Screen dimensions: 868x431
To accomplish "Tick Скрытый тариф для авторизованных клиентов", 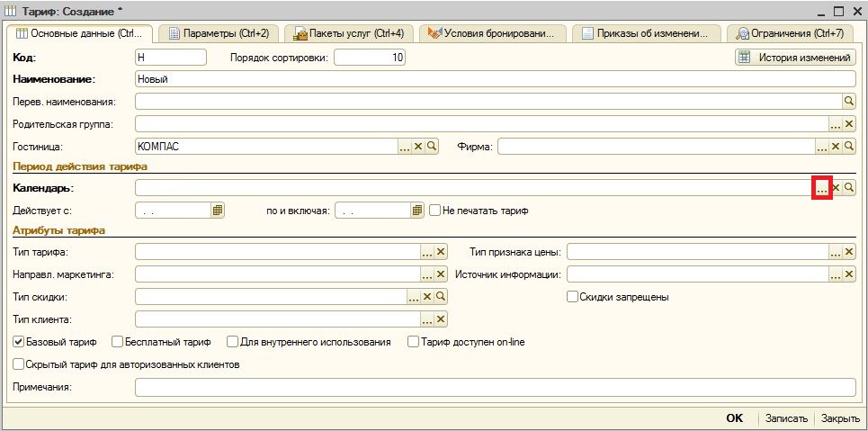I will point(18,364).
